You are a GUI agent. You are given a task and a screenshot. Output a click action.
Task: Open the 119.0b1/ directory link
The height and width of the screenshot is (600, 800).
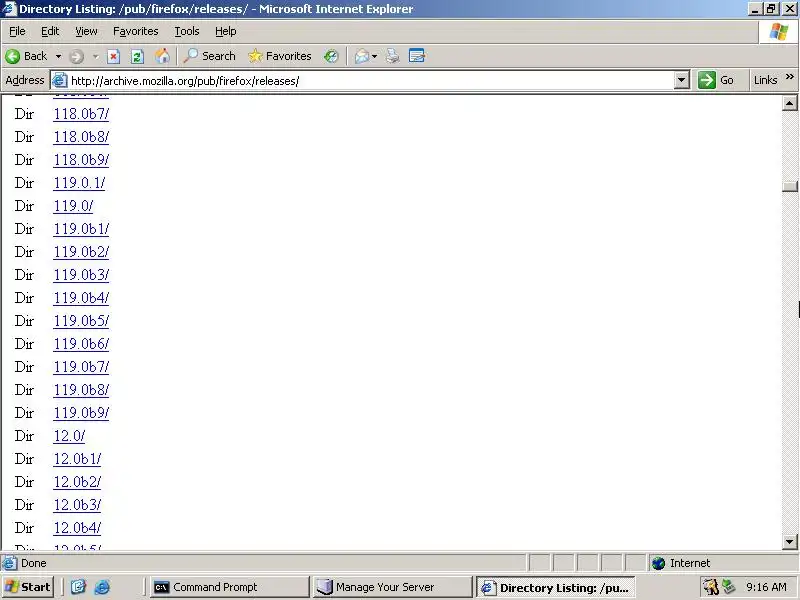[x=81, y=229]
